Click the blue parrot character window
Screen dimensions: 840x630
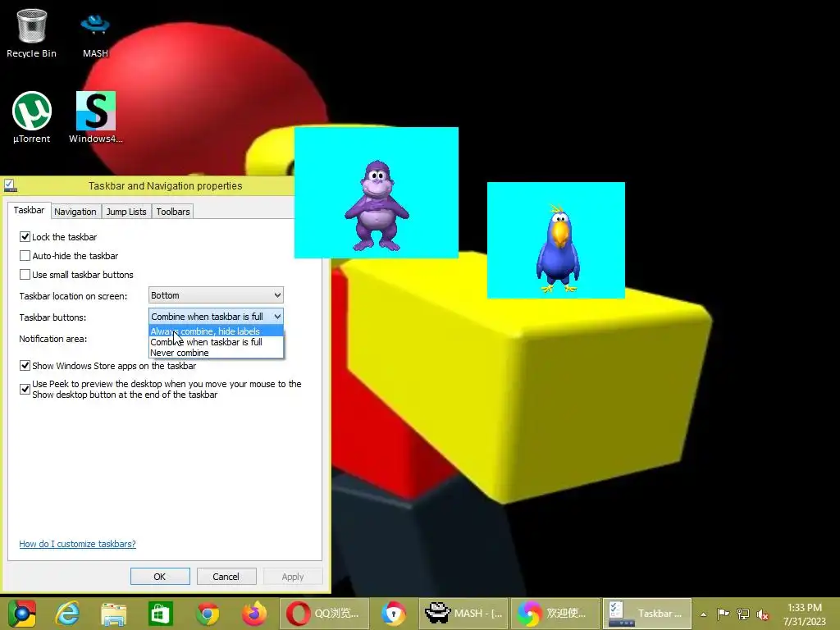tap(556, 240)
